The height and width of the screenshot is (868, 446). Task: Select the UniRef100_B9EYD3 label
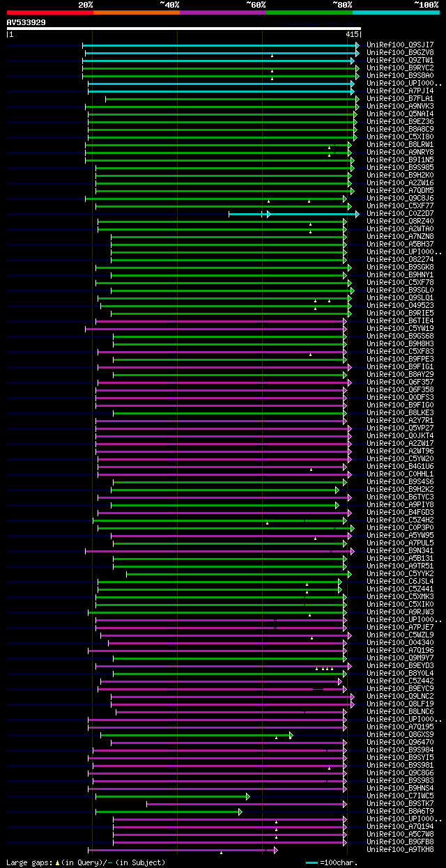click(x=400, y=665)
